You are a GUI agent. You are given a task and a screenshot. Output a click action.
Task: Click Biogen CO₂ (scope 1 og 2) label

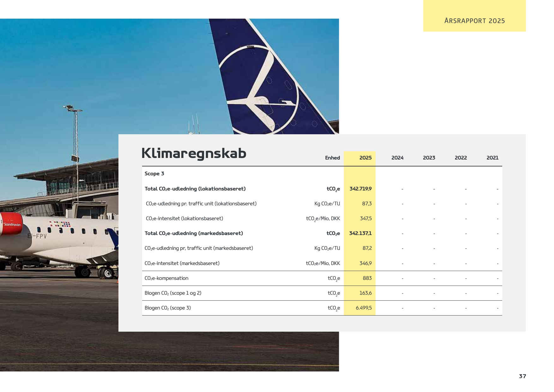173,293
